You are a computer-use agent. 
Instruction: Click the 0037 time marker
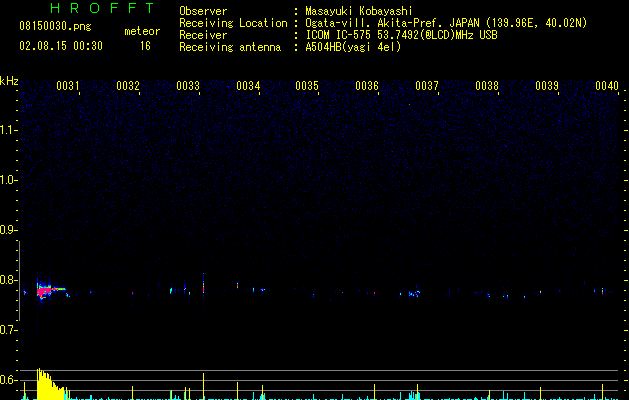point(427,86)
